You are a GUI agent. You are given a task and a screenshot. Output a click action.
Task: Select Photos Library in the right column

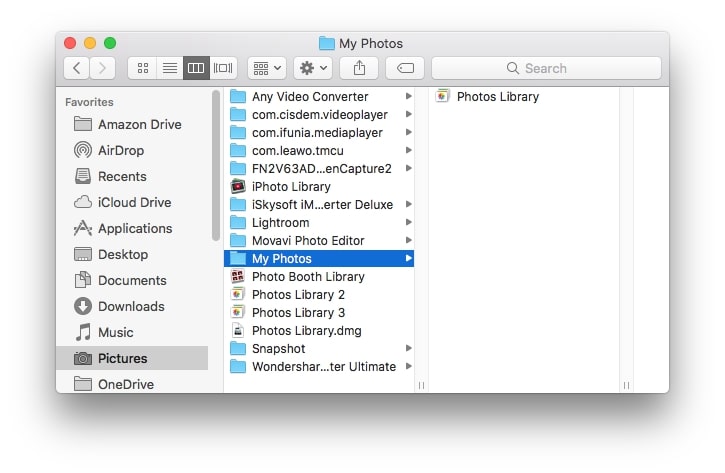(x=524, y=96)
